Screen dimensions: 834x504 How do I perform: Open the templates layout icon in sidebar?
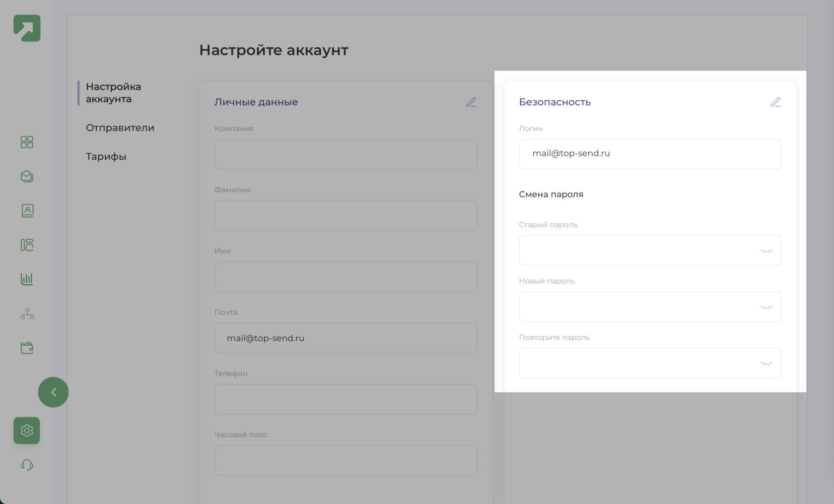(x=27, y=245)
